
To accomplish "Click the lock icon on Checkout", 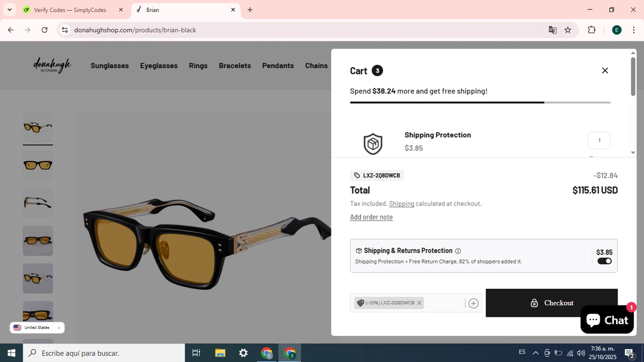I will click(x=534, y=303).
